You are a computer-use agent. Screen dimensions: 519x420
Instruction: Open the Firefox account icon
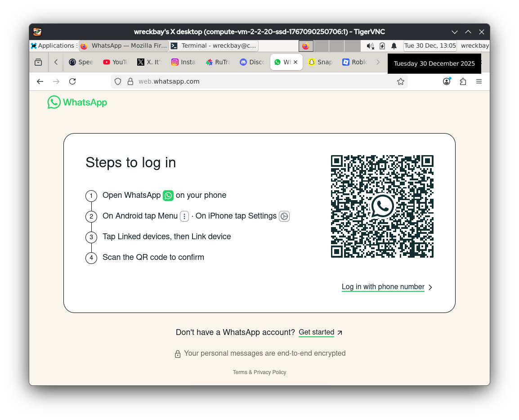coord(447,81)
